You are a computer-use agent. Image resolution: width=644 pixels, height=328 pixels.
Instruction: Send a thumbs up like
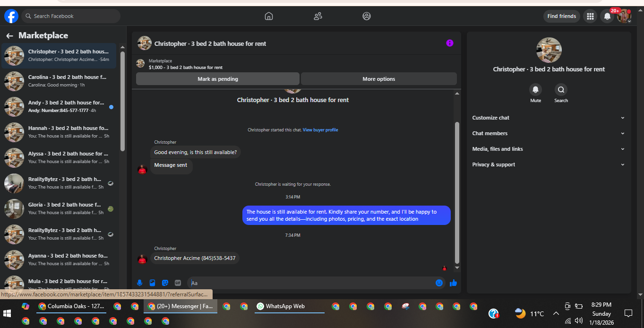454,283
